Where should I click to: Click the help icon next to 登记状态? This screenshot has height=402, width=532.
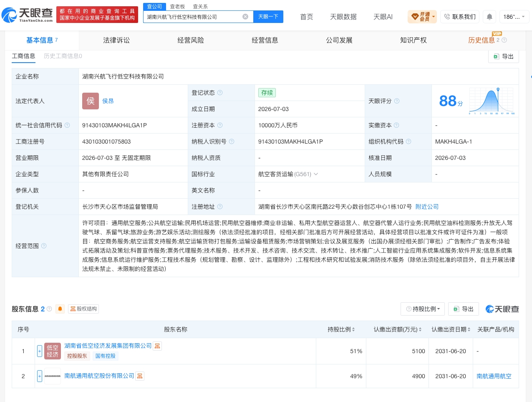pyautogui.click(x=220, y=93)
